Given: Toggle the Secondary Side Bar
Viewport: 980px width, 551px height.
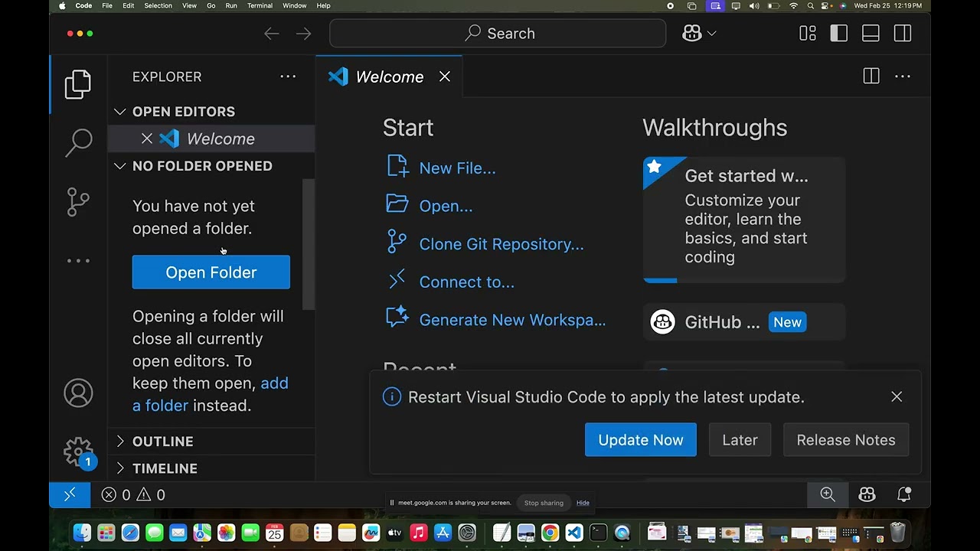Looking at the screenshot, I should coord(903,34).
